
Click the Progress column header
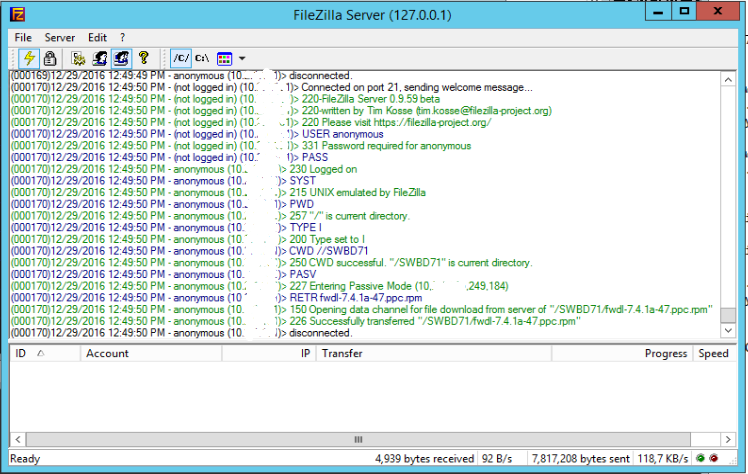coord(622,353)
